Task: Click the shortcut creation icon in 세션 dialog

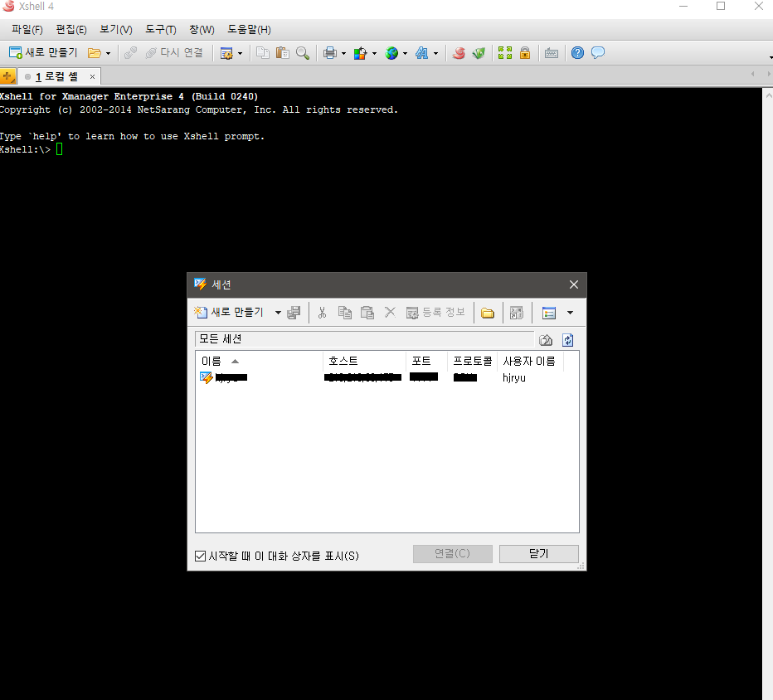Action: click(x=516, y=313)
